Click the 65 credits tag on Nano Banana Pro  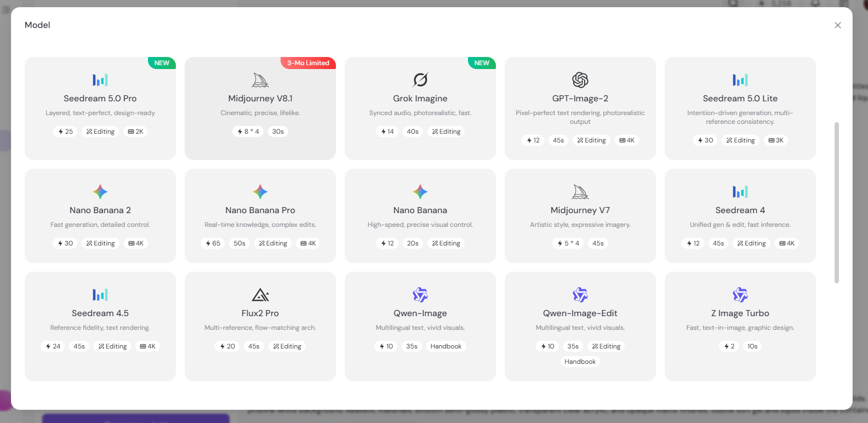(x=213, y=243)
